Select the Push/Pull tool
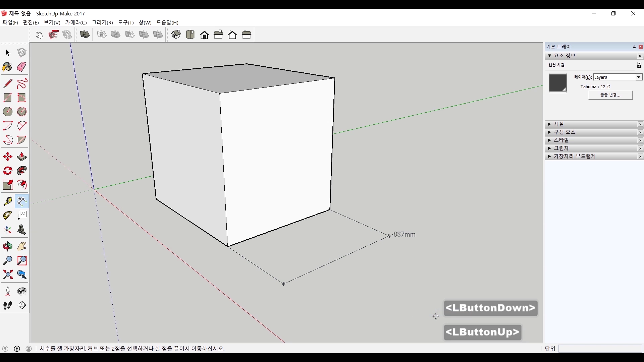The width and height of the screenshot is (644, 362). 22,157
